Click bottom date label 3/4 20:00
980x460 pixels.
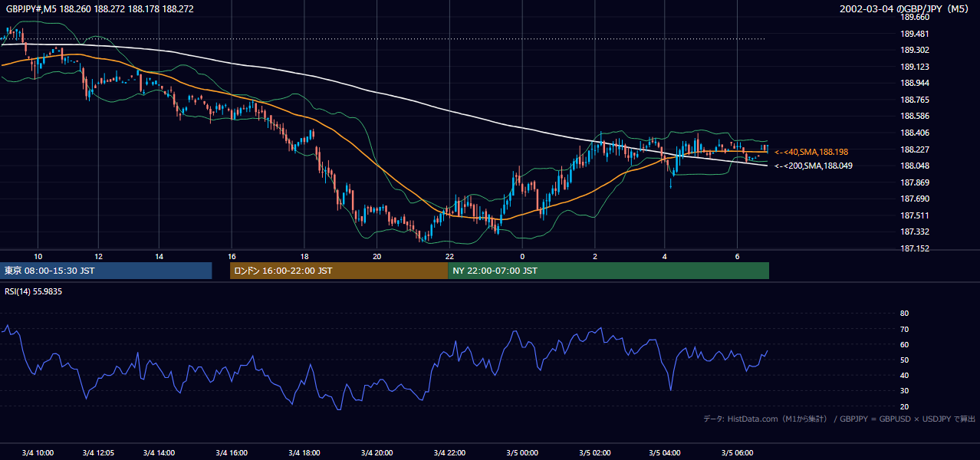[x=377, y=453]
